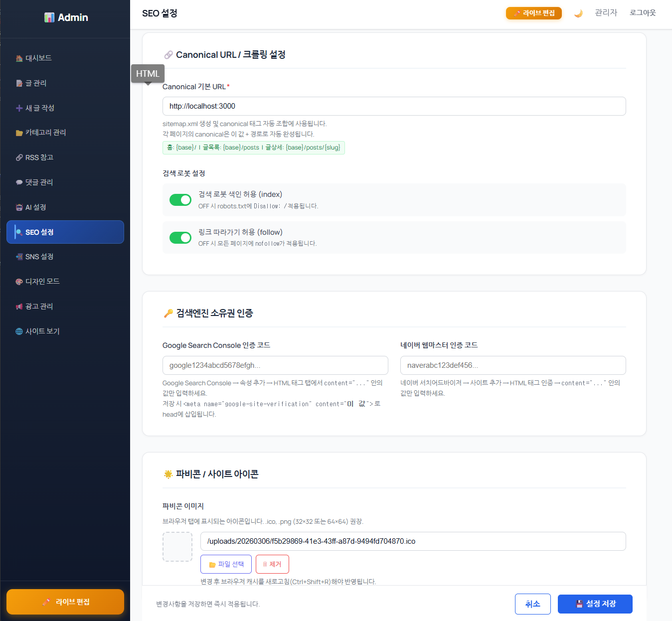Disable search robot indexing (index) switch

tap(180, 200)
